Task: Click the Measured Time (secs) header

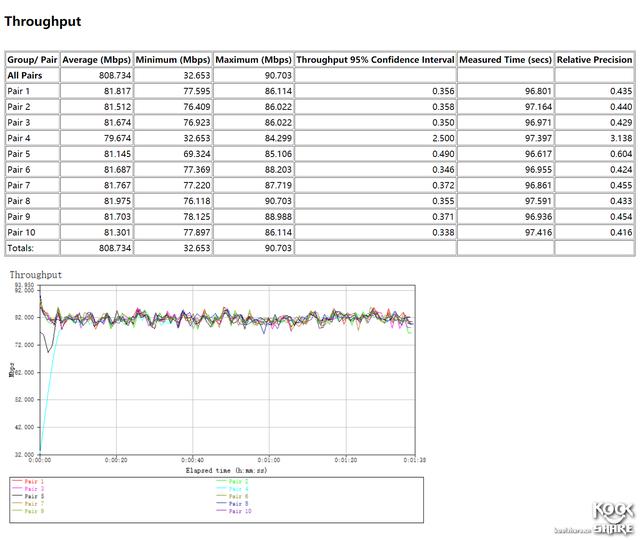Action: 505,60
